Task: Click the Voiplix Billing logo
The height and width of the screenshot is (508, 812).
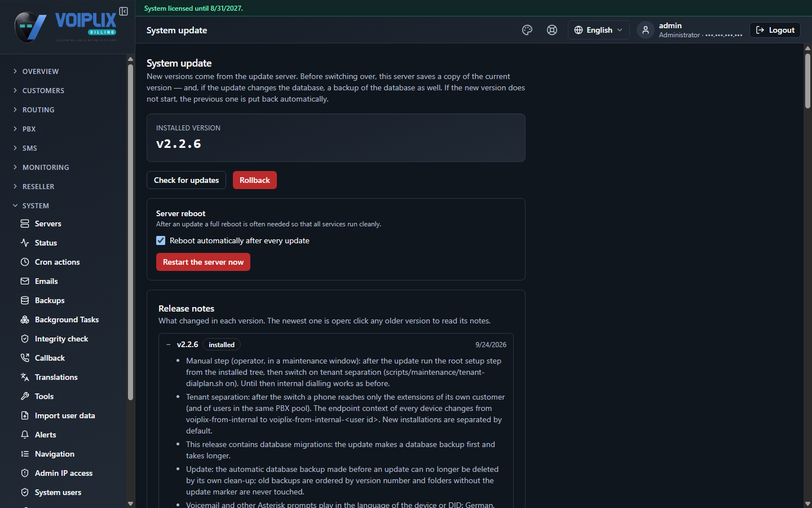Action: [66, 27]
